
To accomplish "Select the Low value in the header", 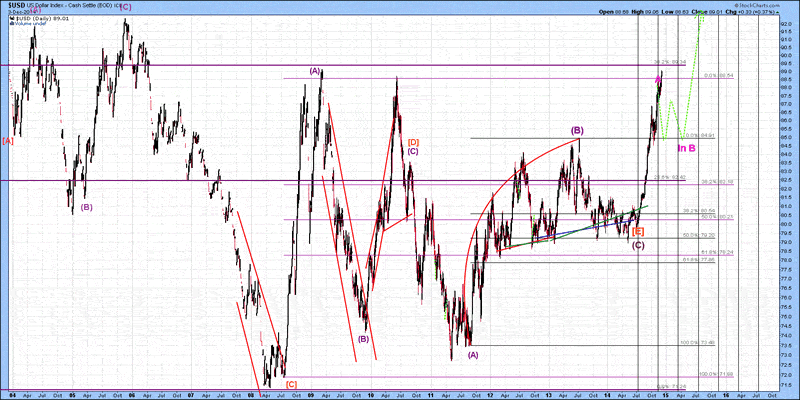I will 676,11.
